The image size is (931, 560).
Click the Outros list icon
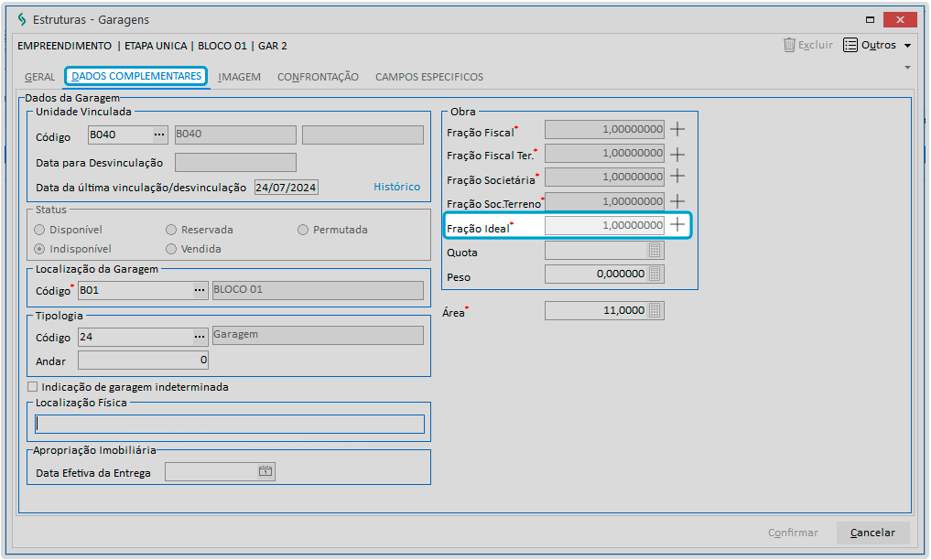click(850, 45)
